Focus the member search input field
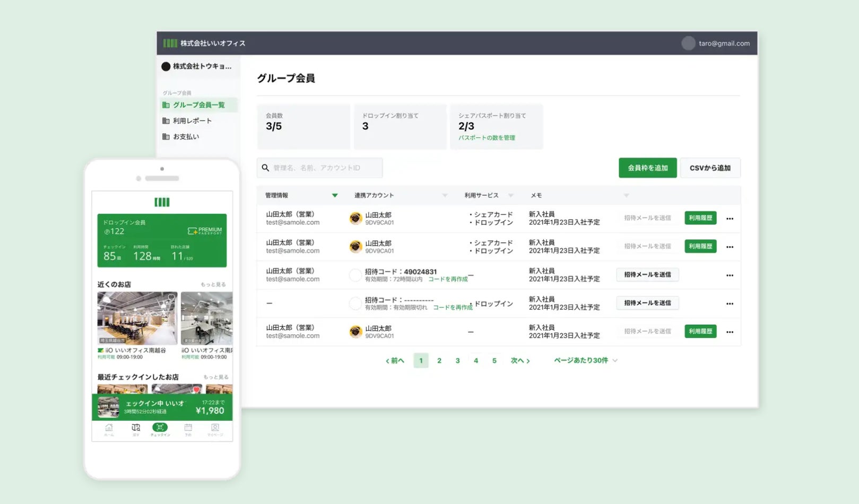 pyautogui.click(x=320, y=168)
